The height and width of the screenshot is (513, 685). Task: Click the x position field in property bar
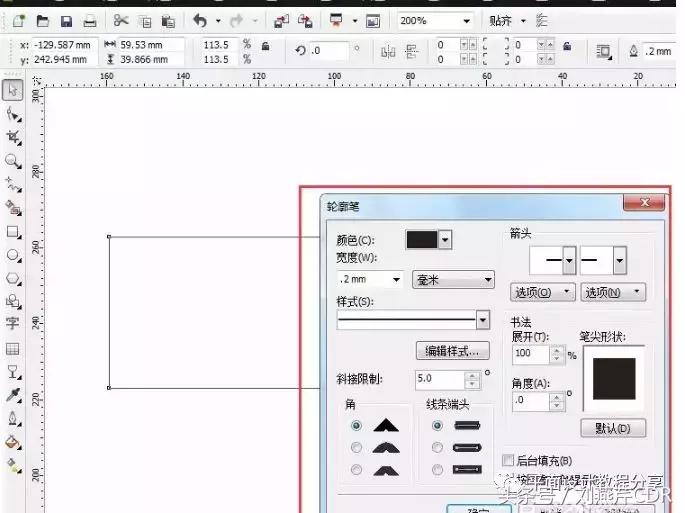coord(65,45)
